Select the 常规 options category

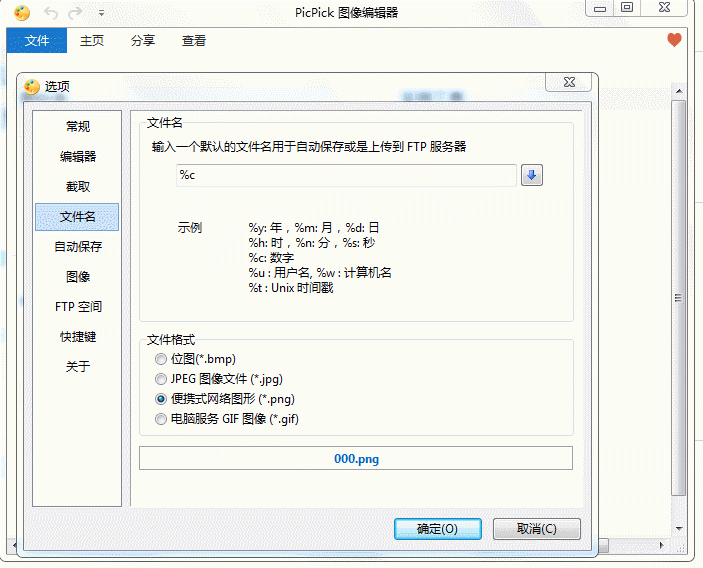coord(78,126)
